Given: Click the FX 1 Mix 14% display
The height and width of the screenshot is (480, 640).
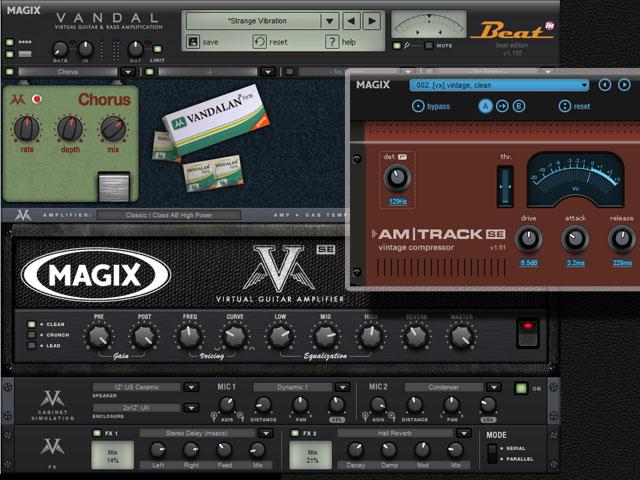Looking at the screenshot, I should (112, 456).
